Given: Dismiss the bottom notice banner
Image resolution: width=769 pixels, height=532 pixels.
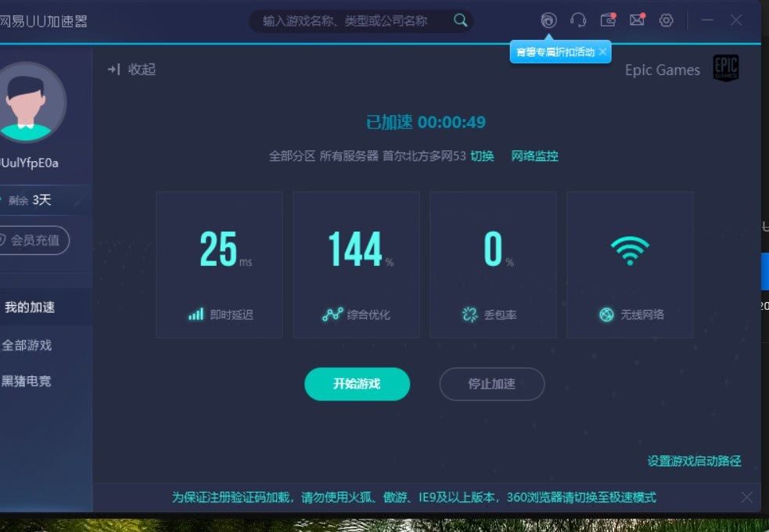Looking at the screenshot, I should pos(746,498).
